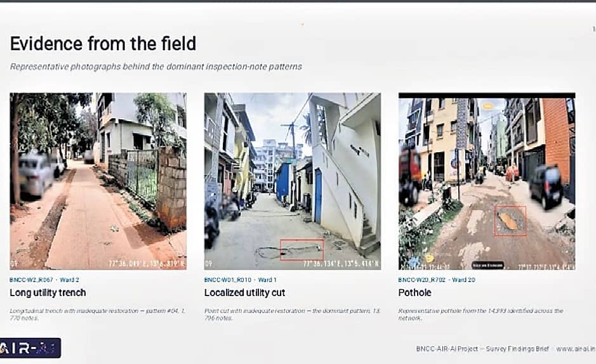The image size is (596, 364).
Task: Open the Localized utility cut photograph
Action: 293,181
